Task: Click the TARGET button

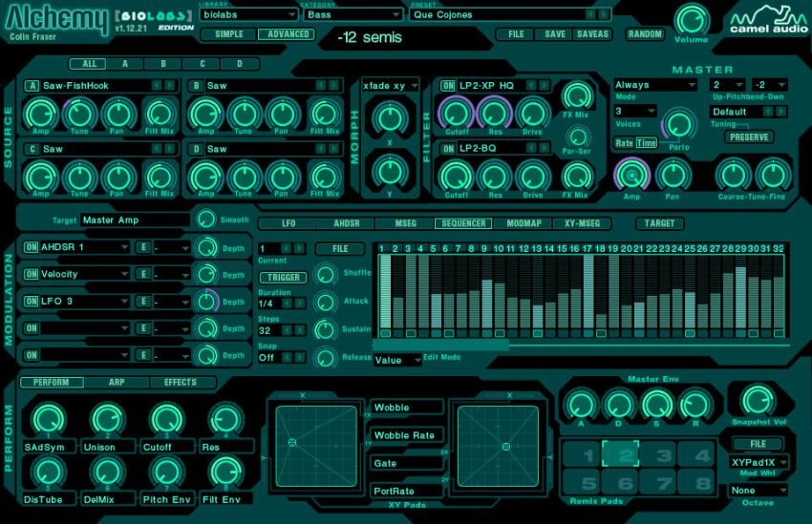Action: (659, 223)
